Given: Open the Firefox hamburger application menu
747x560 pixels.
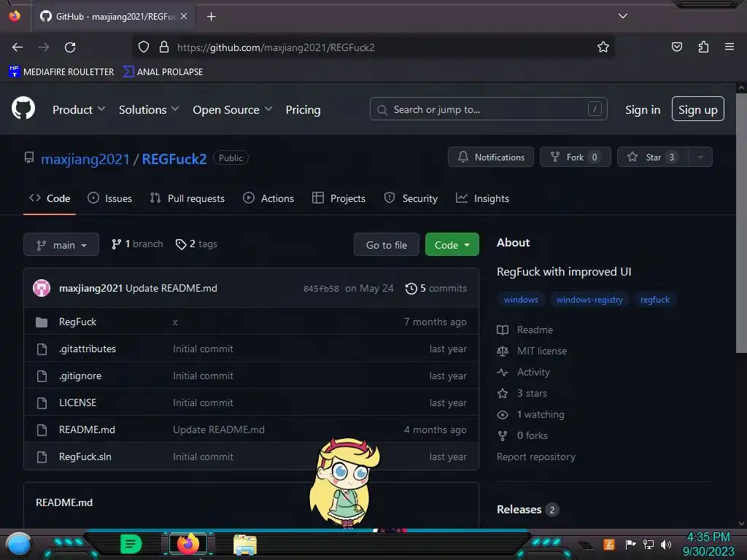Looking at the screenshot, I should coord(729,47).
